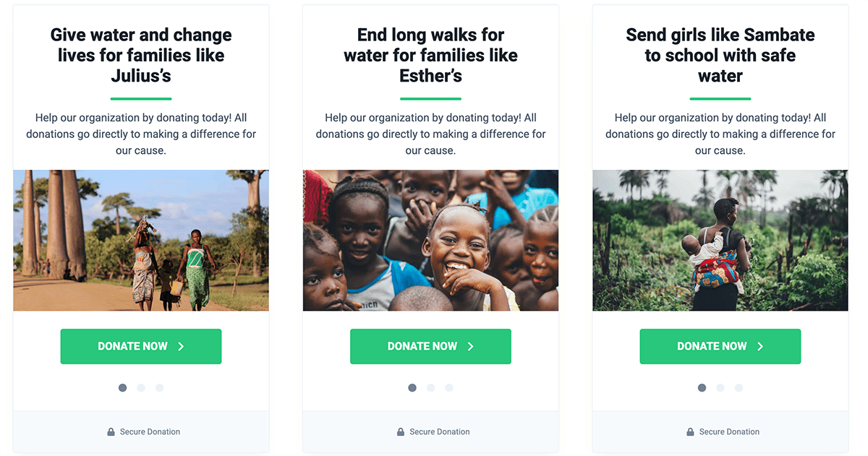The width and height of the screenshot is (868, 456).
Task: Open the baobab trees road photo
Action: point(141,241)
